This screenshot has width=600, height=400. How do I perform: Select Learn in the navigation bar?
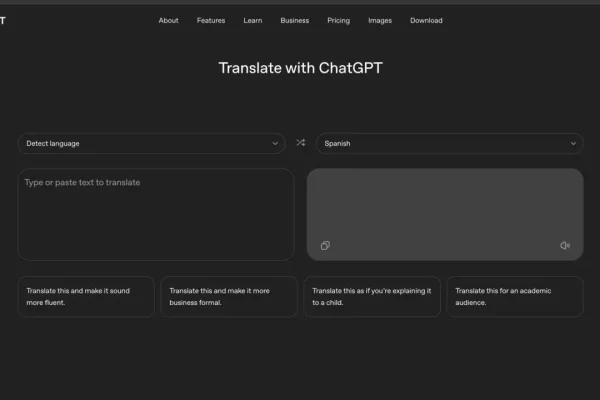pos(253,20)
